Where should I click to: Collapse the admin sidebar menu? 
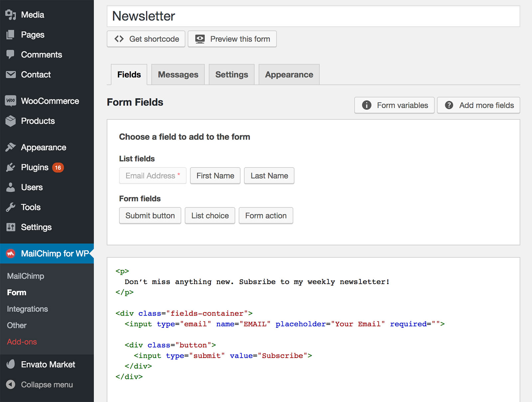point(10,385)
